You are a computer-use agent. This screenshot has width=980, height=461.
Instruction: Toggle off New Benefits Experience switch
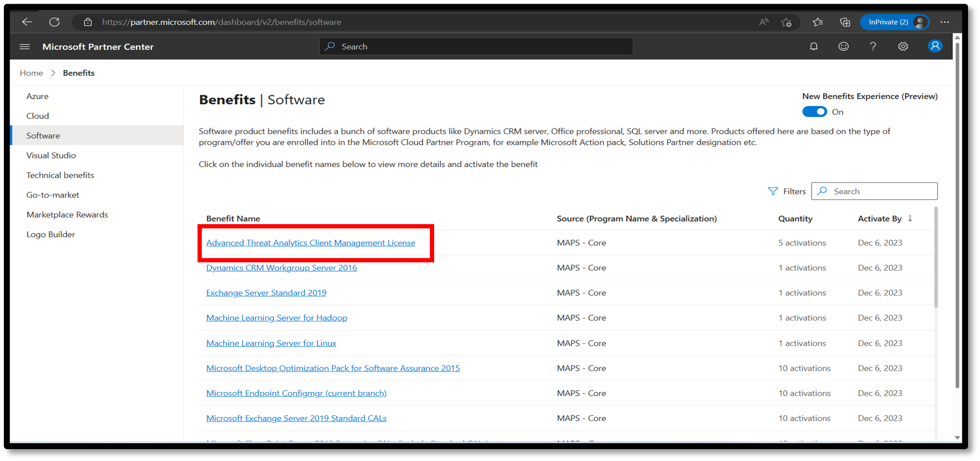pos(814,112)
